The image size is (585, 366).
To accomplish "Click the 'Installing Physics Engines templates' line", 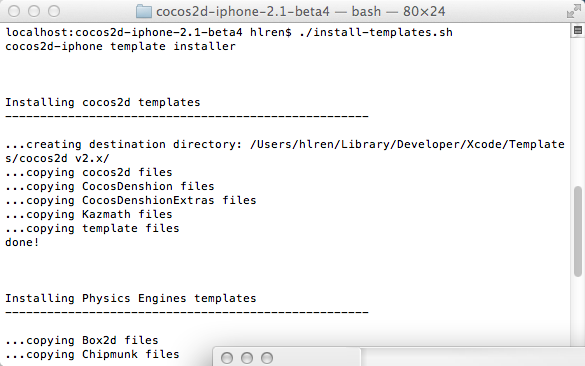I will tap(131, 298).
